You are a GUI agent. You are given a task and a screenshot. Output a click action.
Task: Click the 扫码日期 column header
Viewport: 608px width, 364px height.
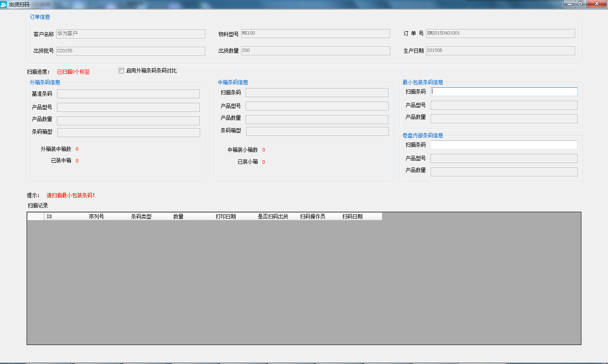pos(361,216)
